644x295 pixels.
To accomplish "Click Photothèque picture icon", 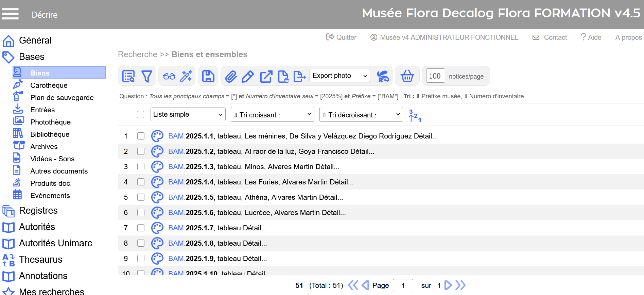I will 18,121.
